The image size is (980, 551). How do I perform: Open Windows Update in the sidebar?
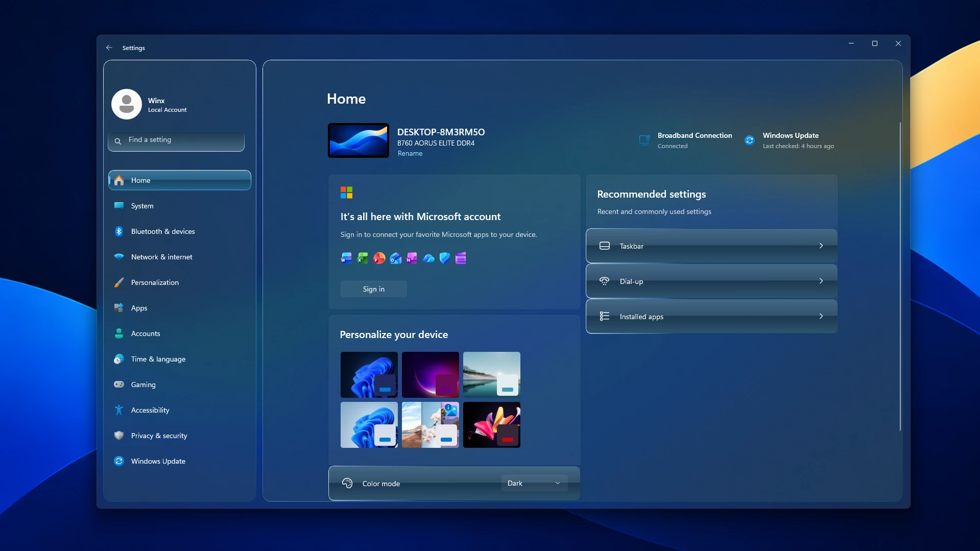point(180,461)
